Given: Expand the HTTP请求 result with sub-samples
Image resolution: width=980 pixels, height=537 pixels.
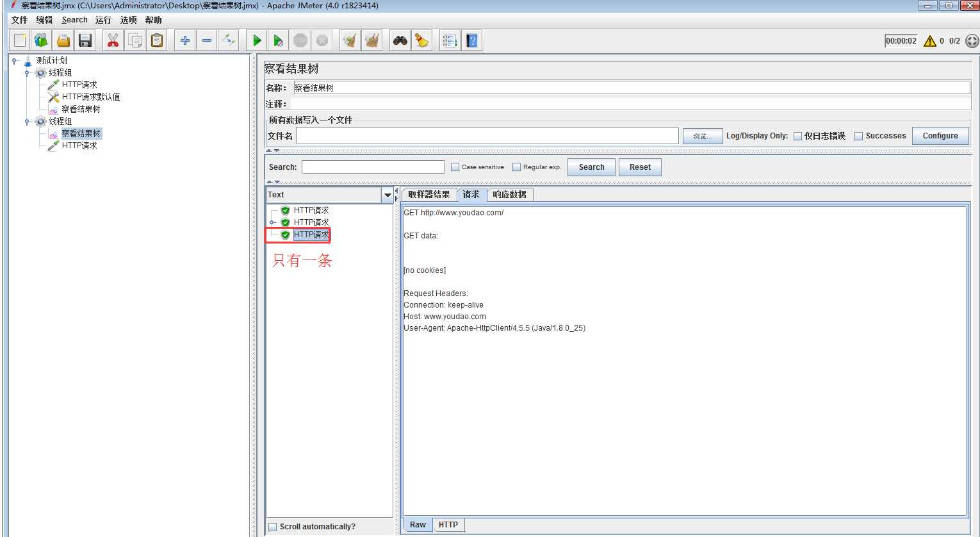Looking at the screenshot, I should (273, 222).
